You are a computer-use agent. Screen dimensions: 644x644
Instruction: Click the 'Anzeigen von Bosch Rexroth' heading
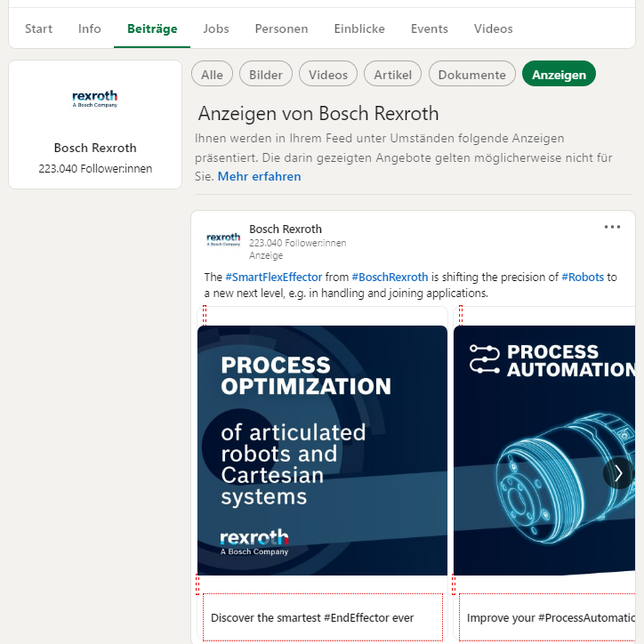pyautogui.click(x=318, y=114)
